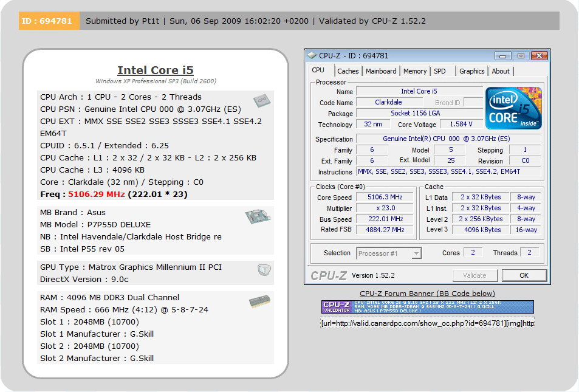
Task: Click the Bus Speed value 222.01 MHz
Action: [x=385, y=219]
